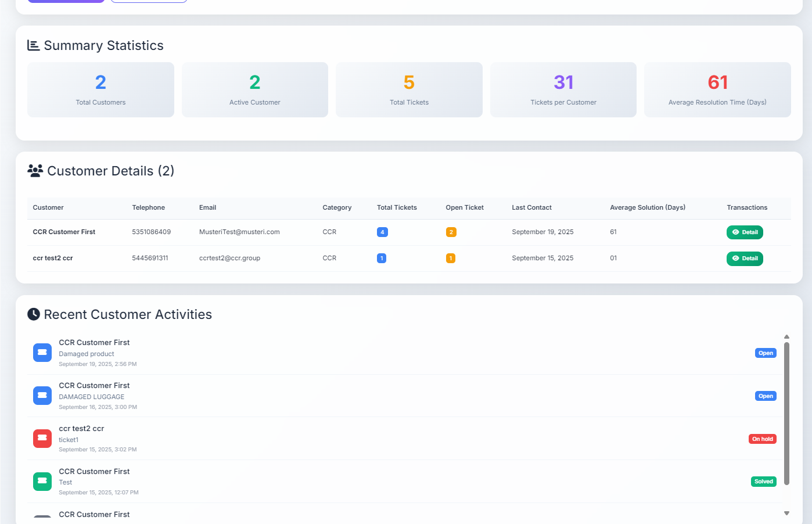This screenshot has width=812, height=524.
Task: Click total tickets badge for CCR Customer First
Action: pos(382,232)
